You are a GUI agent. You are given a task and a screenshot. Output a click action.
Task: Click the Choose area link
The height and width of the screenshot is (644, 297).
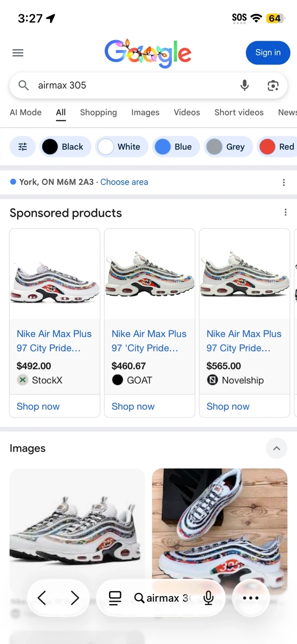(x=124, y=182)
